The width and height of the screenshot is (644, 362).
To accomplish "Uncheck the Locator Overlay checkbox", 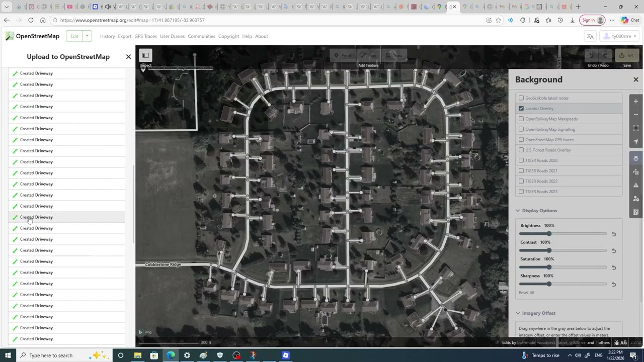I will tap(521, 108).
